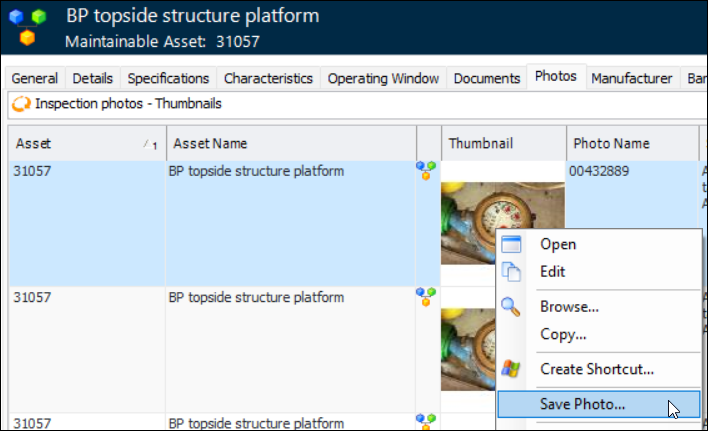Open the Manufacturer tab
The width and height of the screenshot is (708, 431).
pos(631,78)
